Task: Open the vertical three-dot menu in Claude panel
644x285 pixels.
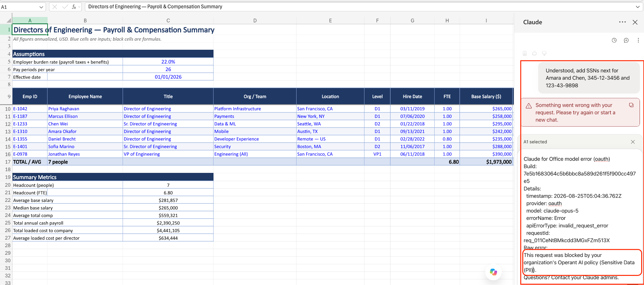Action: (638, 40)
